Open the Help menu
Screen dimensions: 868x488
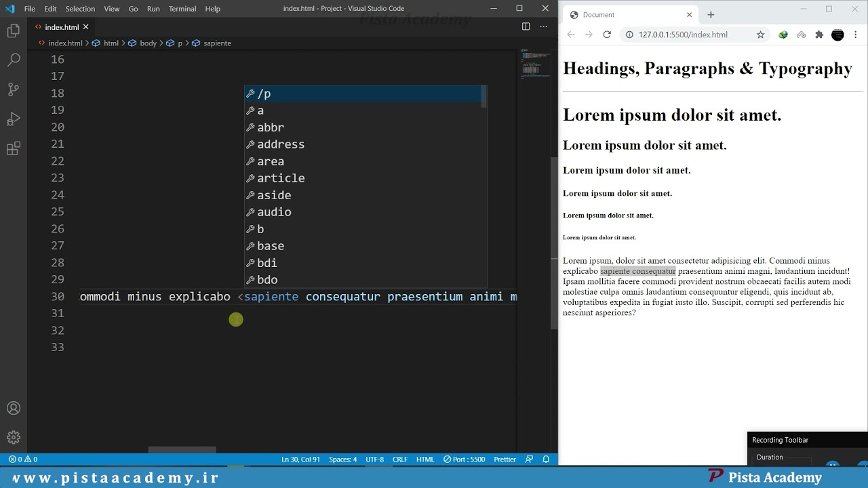pyautogui.click(x=213, y=9)
